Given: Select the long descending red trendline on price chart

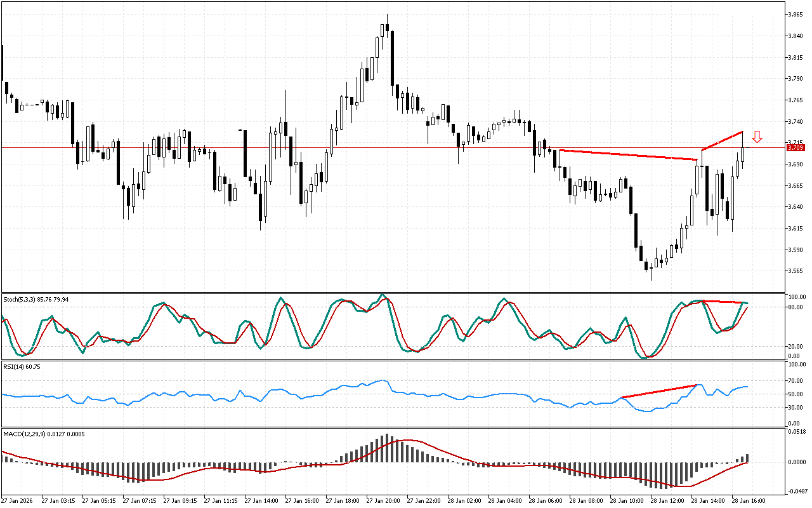Looking at the screenshot, I should click(628, 155).
